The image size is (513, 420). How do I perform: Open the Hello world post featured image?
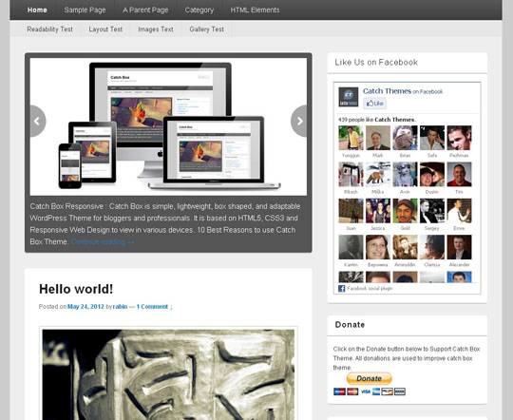click(x=168, y=374)
